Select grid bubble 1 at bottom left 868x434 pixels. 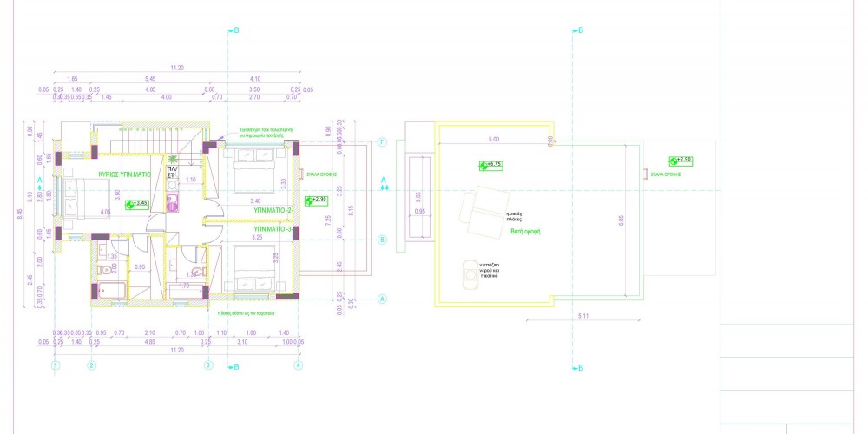click(55, 365)
